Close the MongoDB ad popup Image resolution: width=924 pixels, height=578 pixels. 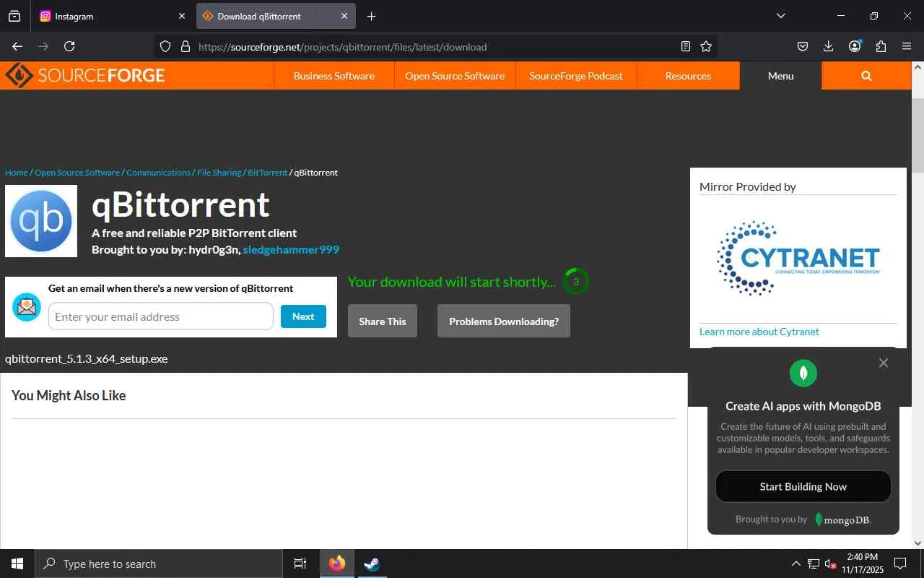click(884, 363)
